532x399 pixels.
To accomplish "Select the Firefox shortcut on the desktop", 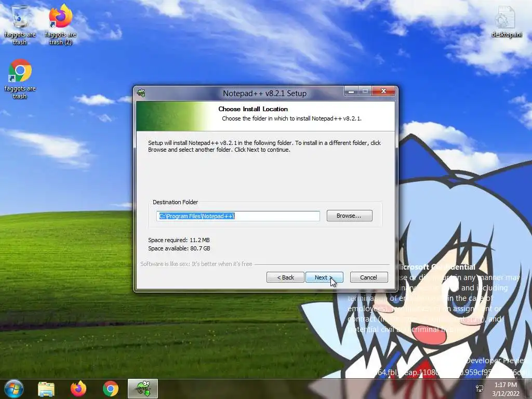I will [60, 24].
